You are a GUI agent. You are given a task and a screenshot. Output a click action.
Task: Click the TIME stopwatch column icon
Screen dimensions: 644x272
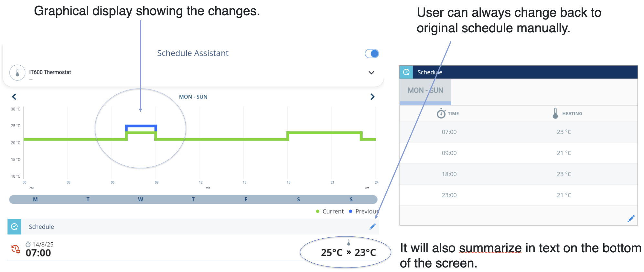pyautogui.click(x=441, y=113)
